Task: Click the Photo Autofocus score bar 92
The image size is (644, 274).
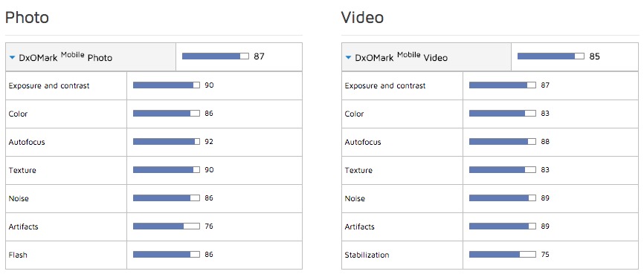Action: coord(167,142)
